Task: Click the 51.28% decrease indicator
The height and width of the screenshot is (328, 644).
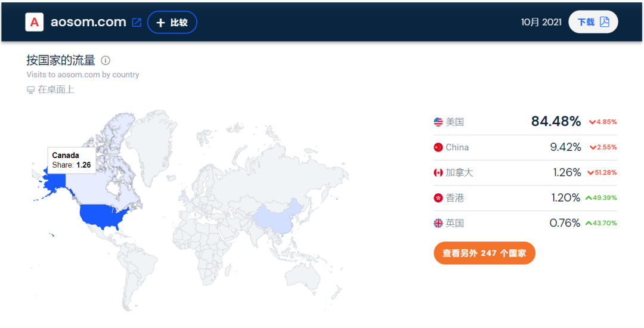Action: click(x=602, y=173)
